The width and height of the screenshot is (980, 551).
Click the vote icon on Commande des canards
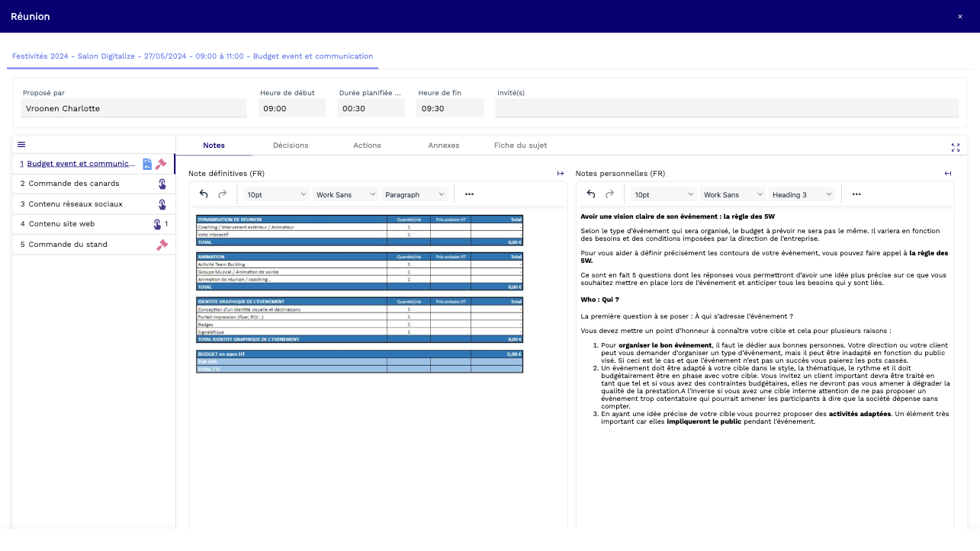click(161, 183)
